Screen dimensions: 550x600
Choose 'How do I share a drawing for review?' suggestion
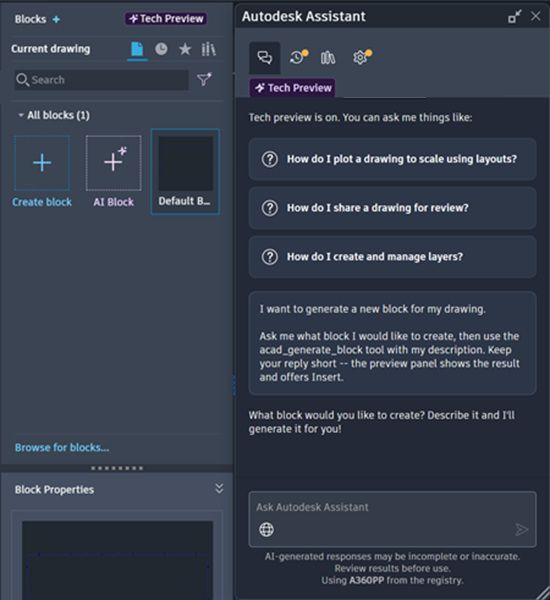[x=392, y=208]
